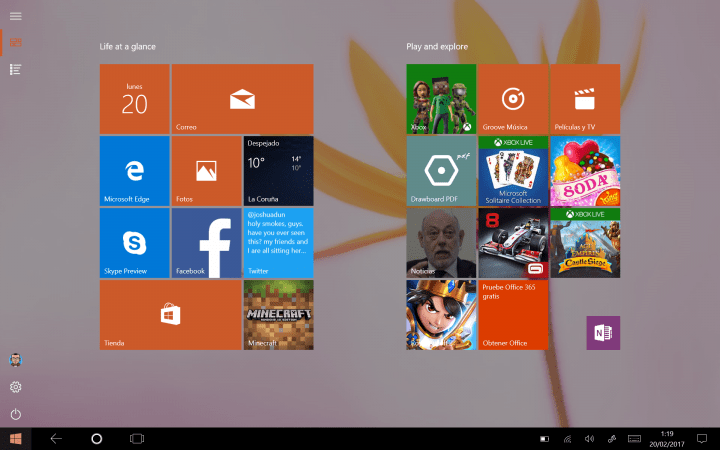This screenshot has height=450, width=720.
Task: Open Windows Ink Workspace pen icon
Action: click(x=612, y=439)
